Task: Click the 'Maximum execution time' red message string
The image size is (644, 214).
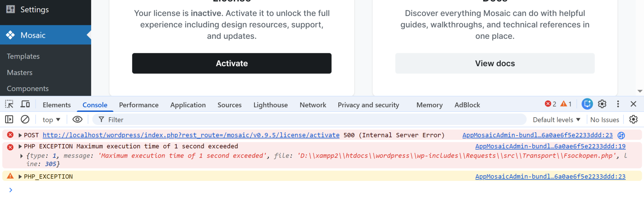Action: 183,156
